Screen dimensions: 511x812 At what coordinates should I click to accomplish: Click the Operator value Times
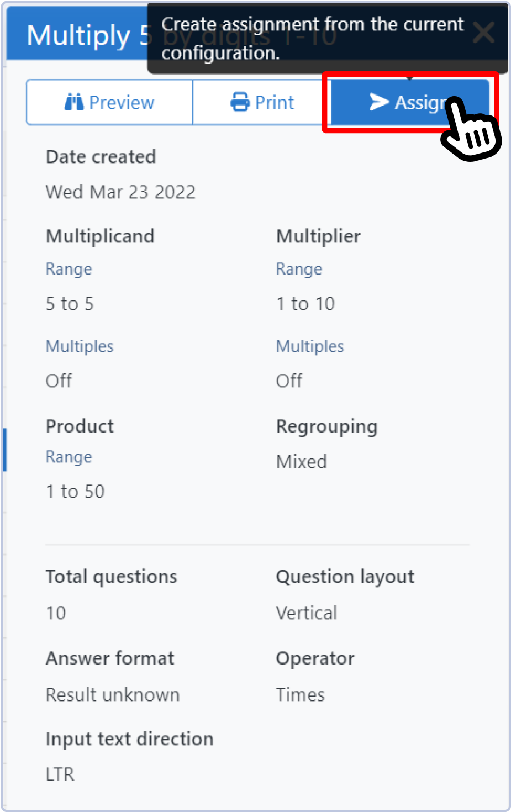click(300, 694)
